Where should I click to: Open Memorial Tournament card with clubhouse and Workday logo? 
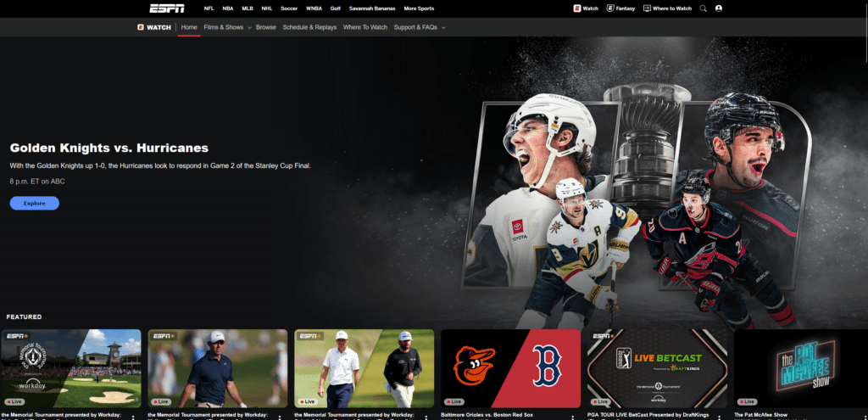[71, 368]
